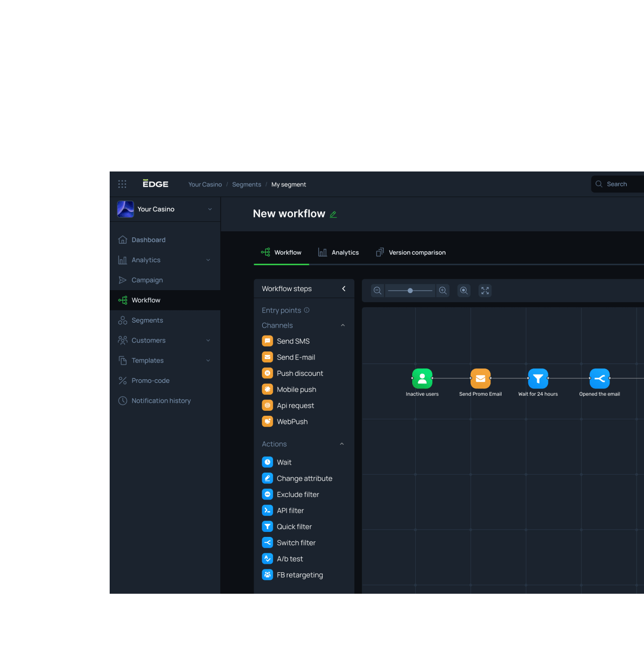
Task: Click the fit-to-screen expand icon
Action: [x=485, y=291]
